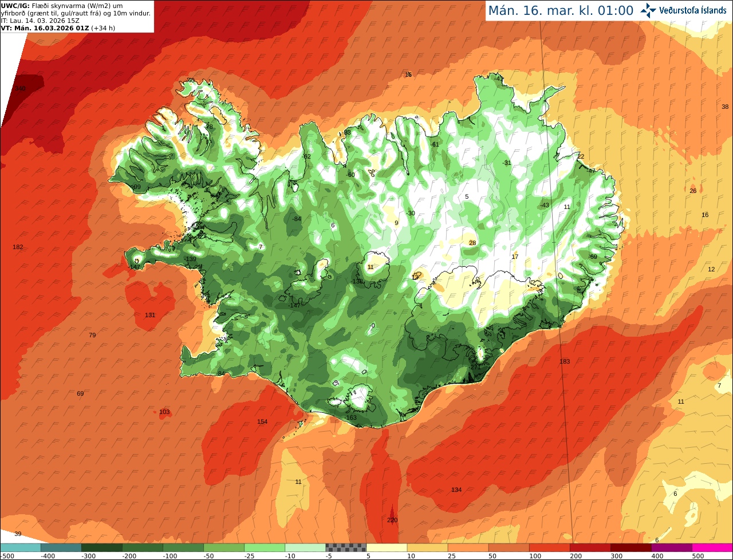
Task: Select the purple 400 to 500 legend swatch
Action: pos(671,547)
